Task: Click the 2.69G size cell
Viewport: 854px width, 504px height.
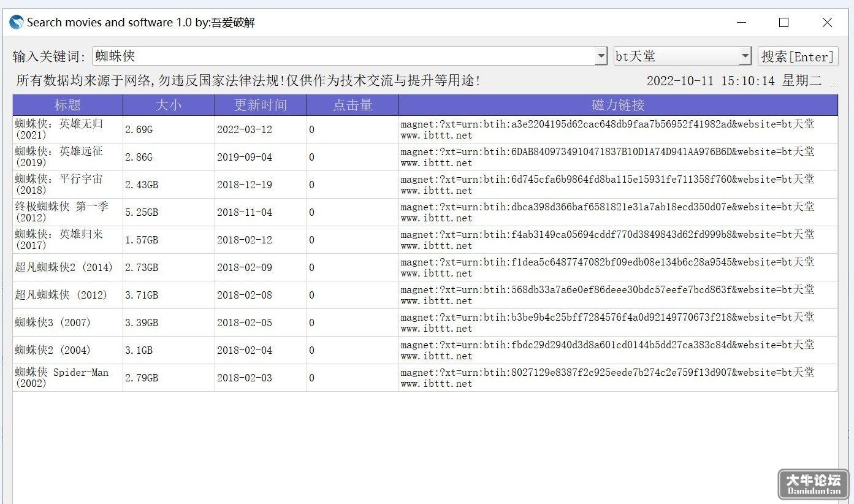Action: coord(169,129)
